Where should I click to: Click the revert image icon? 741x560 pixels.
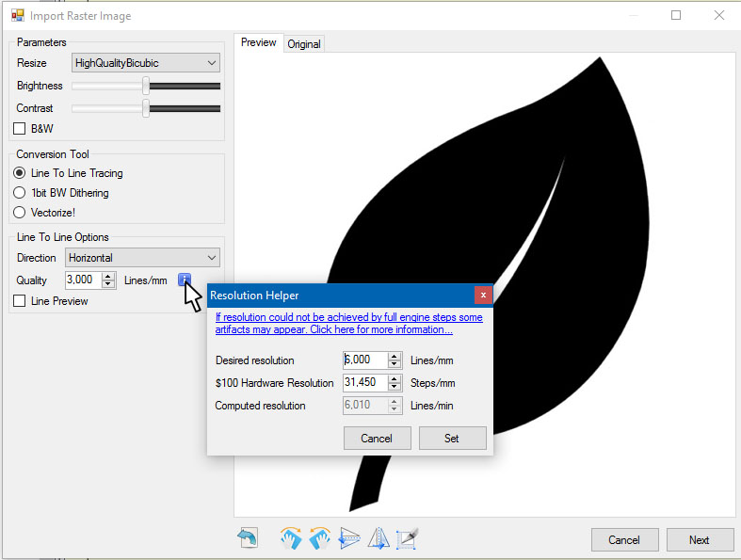tap(249, 538)
